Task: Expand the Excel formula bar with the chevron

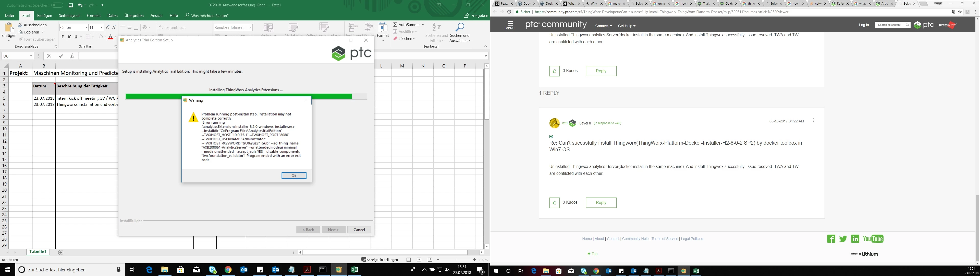Action: click(x=486, y=56)
